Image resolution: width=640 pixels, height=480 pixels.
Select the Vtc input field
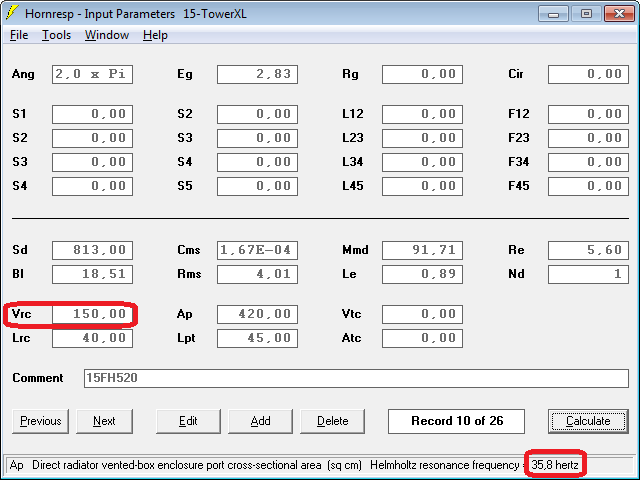click(422, 314)
